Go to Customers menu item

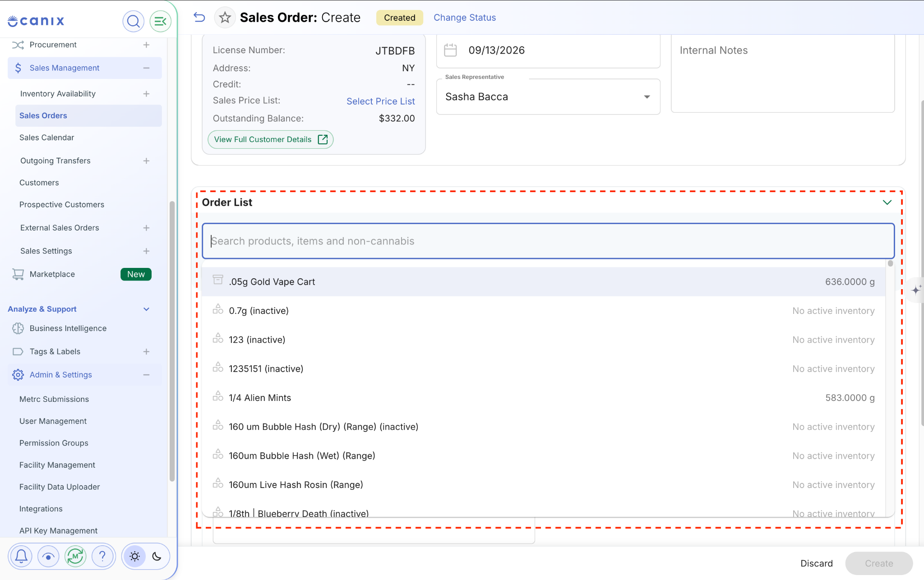[39, 183]
